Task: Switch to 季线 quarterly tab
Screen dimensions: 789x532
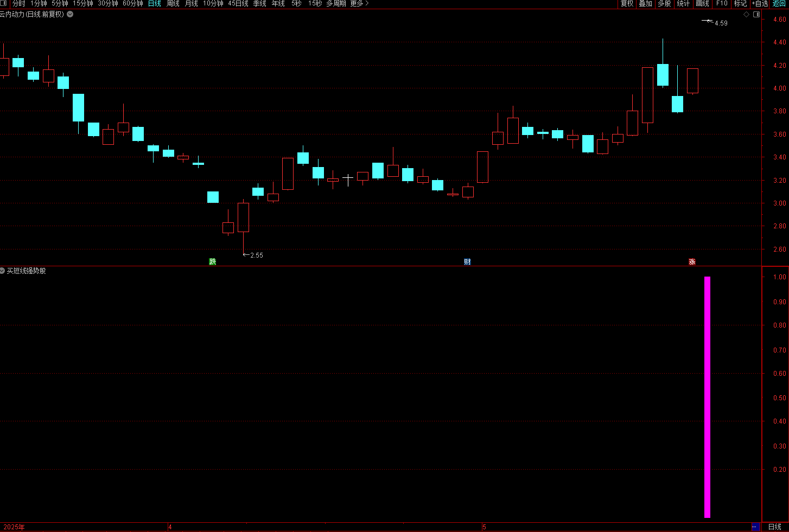Action: point(260,3)
